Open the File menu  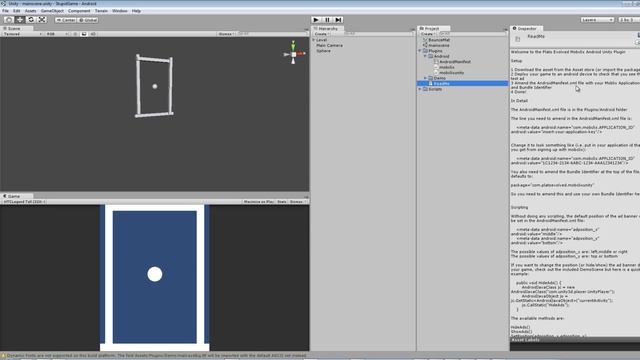click(x=5, y=11)
